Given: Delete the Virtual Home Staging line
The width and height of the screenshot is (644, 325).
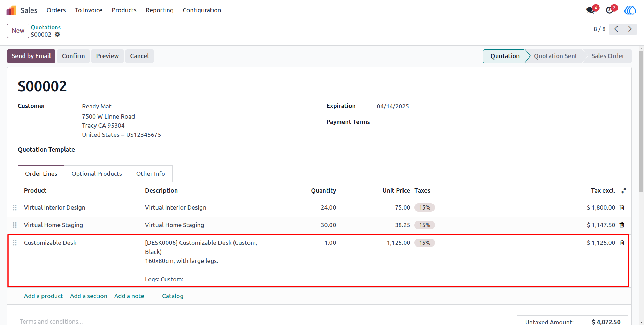Looking at the screenshot, I should (x=622, y=225).
